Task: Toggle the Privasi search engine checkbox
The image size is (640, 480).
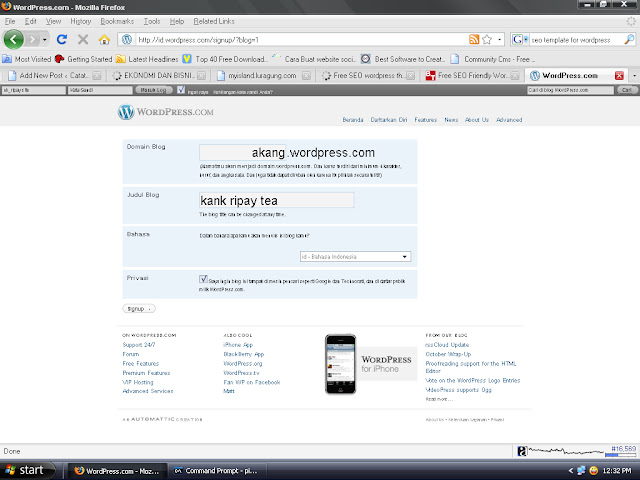Action: coord(203,279)
